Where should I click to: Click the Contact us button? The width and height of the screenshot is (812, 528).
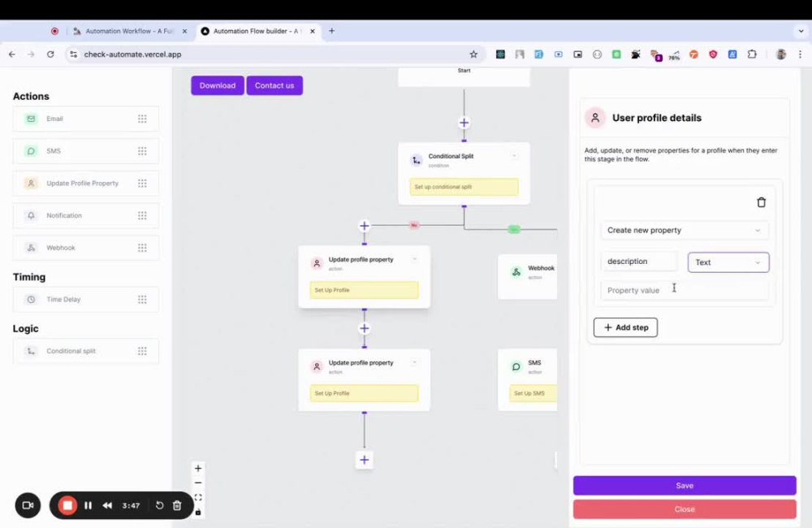274,85
